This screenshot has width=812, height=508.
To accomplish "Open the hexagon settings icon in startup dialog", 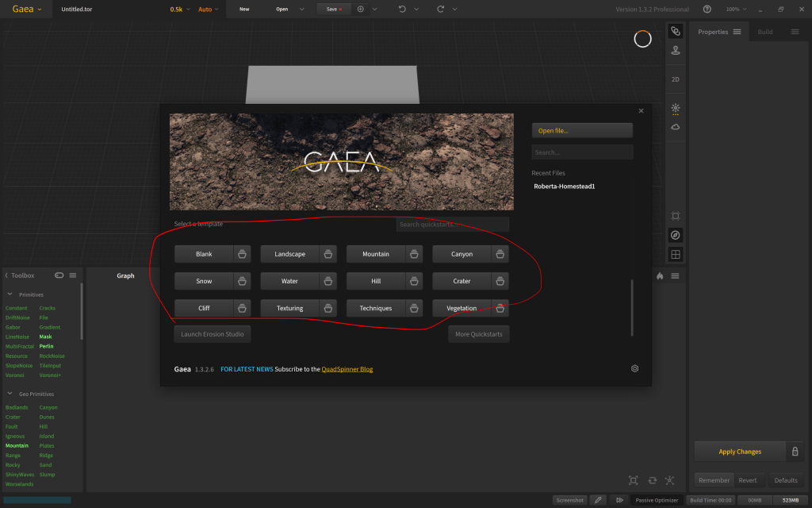I will (635, 368).
